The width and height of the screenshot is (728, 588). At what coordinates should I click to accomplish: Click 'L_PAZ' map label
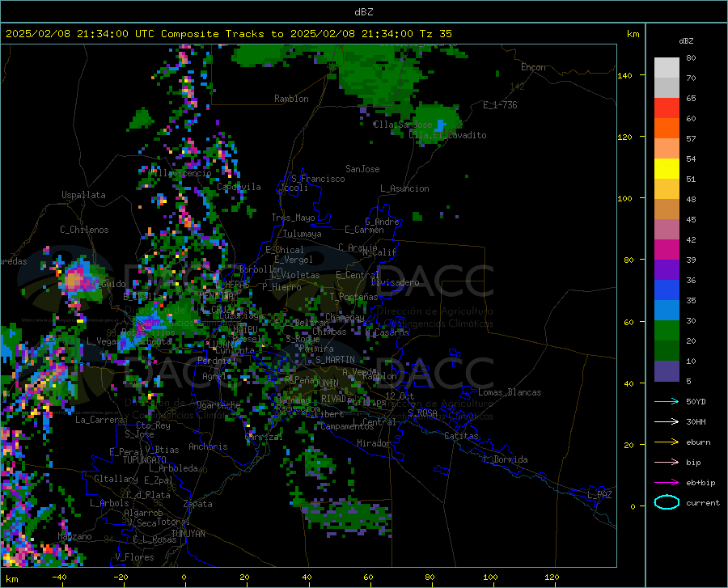pos(600,495)
